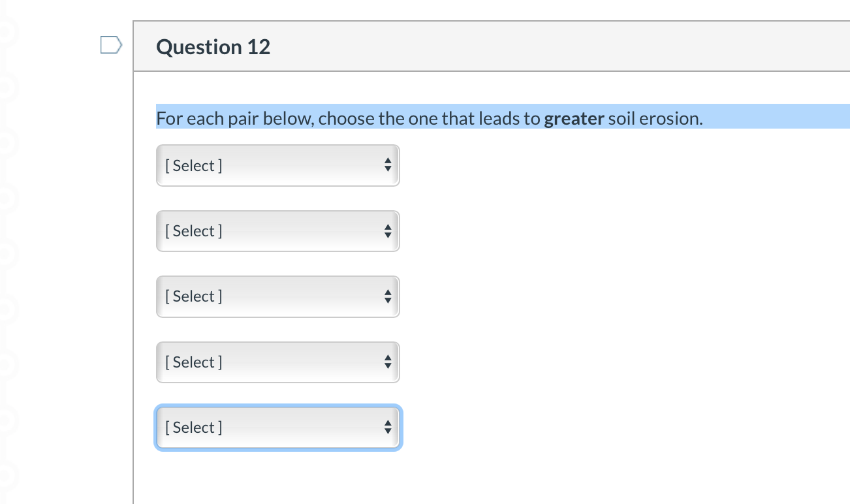Click inside the question content panel

(x=522, y=294)
